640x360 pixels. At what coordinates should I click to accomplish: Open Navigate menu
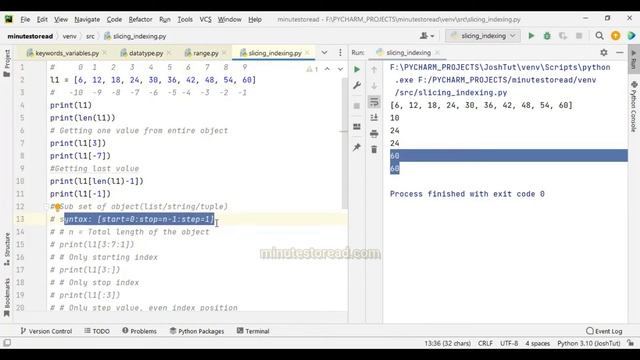(x=87, y=19)
